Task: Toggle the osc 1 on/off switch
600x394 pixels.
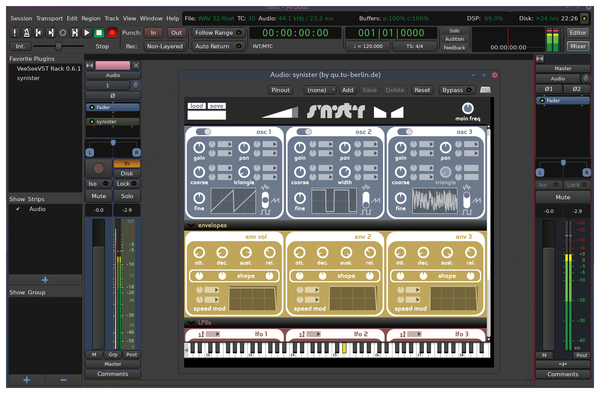Action: [203, 132]
